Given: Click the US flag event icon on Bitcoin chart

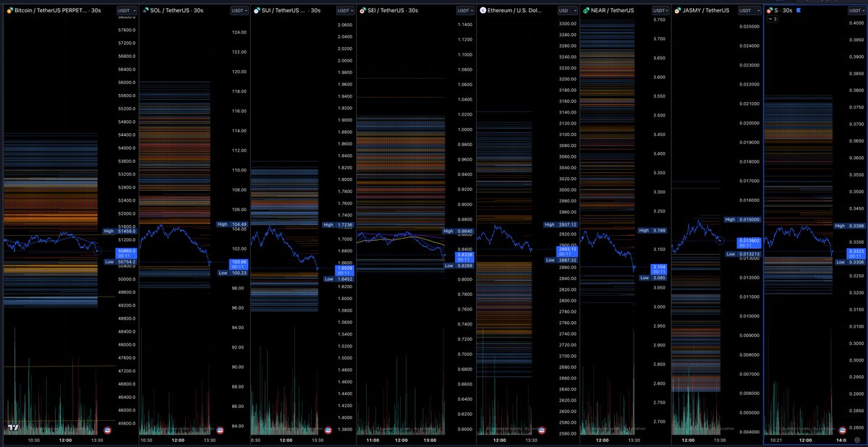Looking at the screenshot, I should 108,430.
